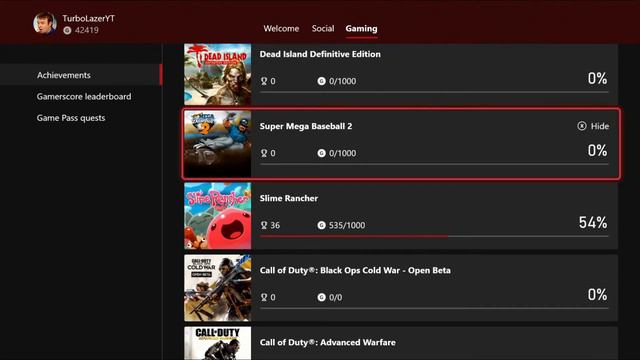Click the Dead Island 0% progress bar
Viewport: 640px width, 360px height.
(434, 92)
